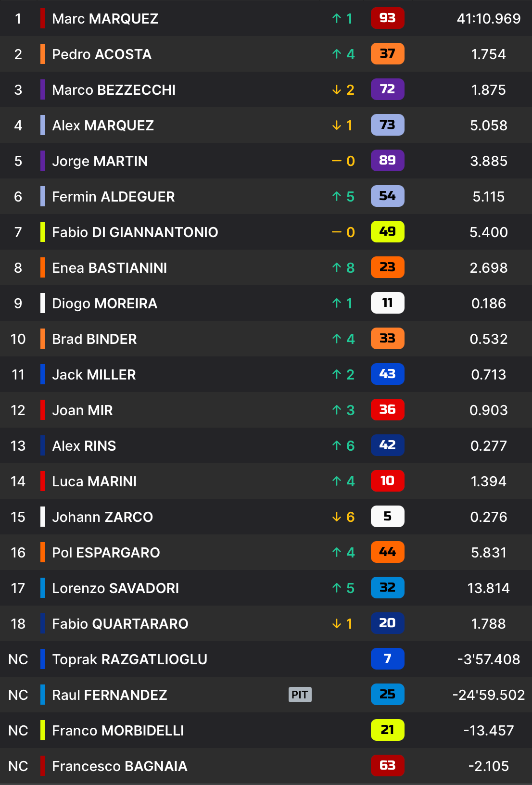The width and height of the screenshot is (532, 785).
Task: Click Francesco BAGNAIA's name
Action: pos(119,766)
